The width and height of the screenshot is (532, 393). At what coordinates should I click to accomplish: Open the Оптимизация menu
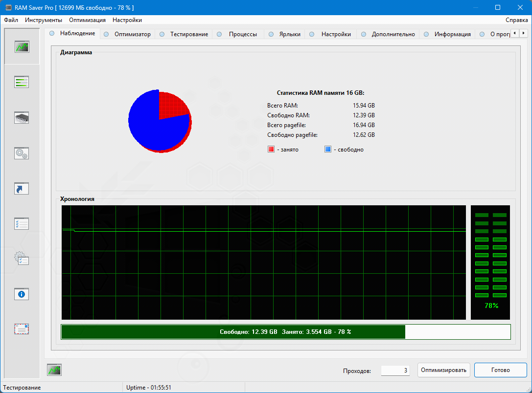point(87,20)
